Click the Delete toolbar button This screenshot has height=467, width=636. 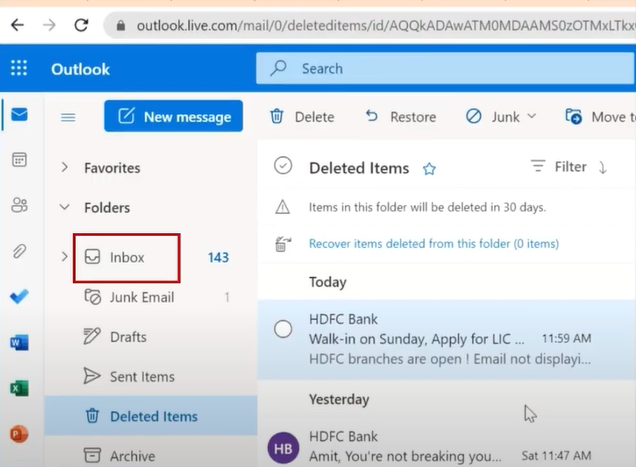302,117
